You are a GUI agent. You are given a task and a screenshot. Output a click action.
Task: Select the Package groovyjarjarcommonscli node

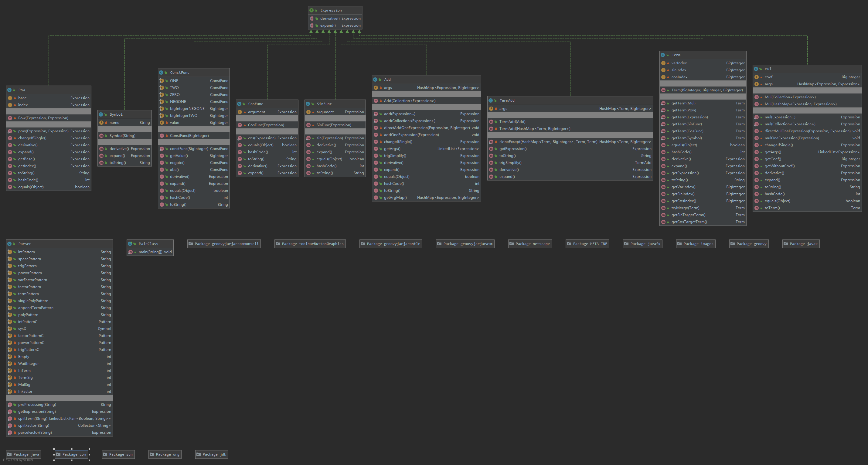(224, 244)
